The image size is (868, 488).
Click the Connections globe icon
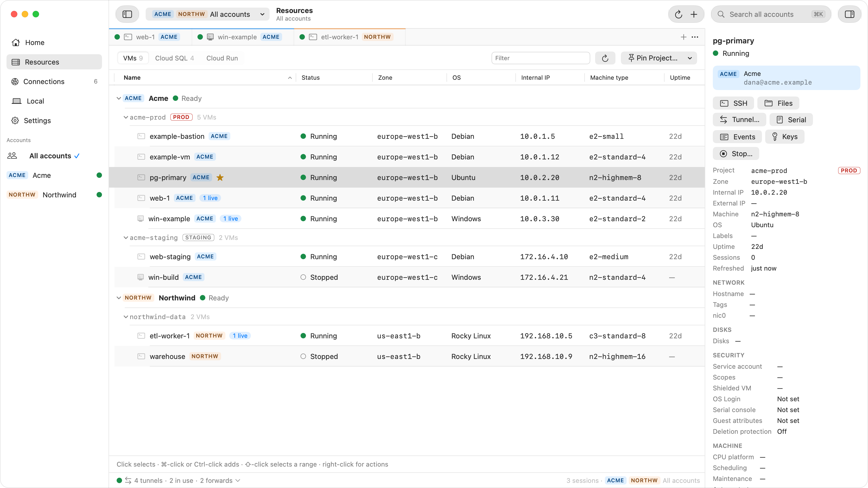15,82
